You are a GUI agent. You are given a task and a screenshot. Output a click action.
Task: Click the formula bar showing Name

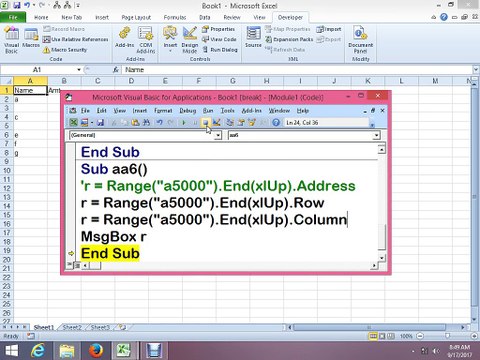pos(297,70)
